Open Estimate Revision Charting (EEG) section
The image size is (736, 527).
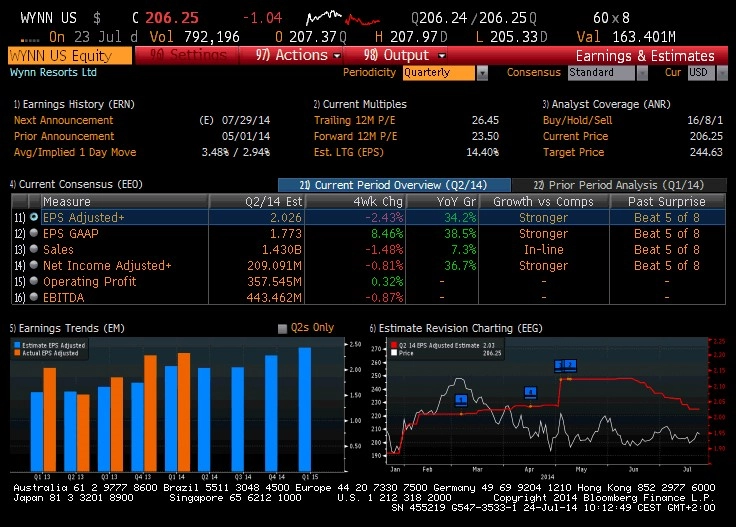pos(456,328)
